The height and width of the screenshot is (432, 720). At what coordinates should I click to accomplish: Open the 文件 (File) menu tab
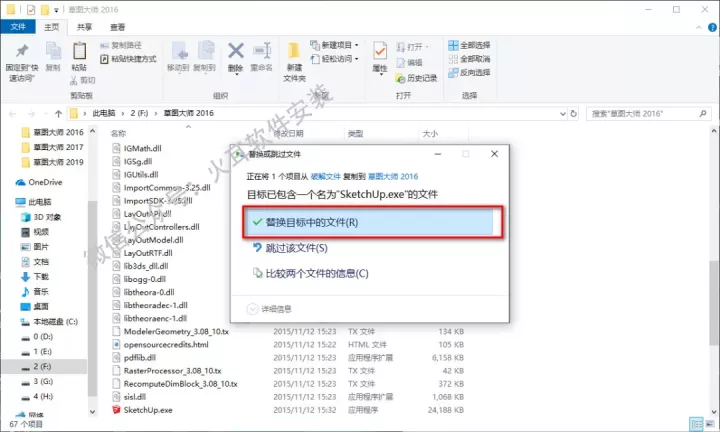pyautogui.click(x=19, y=26)
